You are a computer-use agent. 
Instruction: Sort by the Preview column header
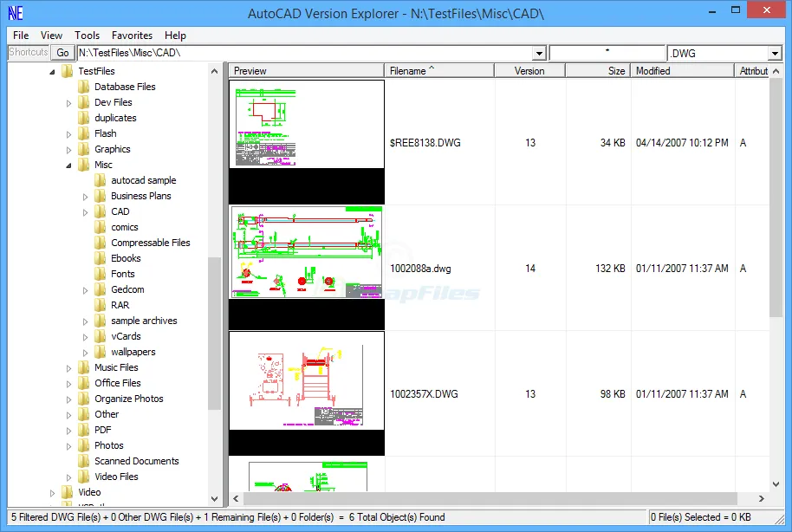[306, 71]
